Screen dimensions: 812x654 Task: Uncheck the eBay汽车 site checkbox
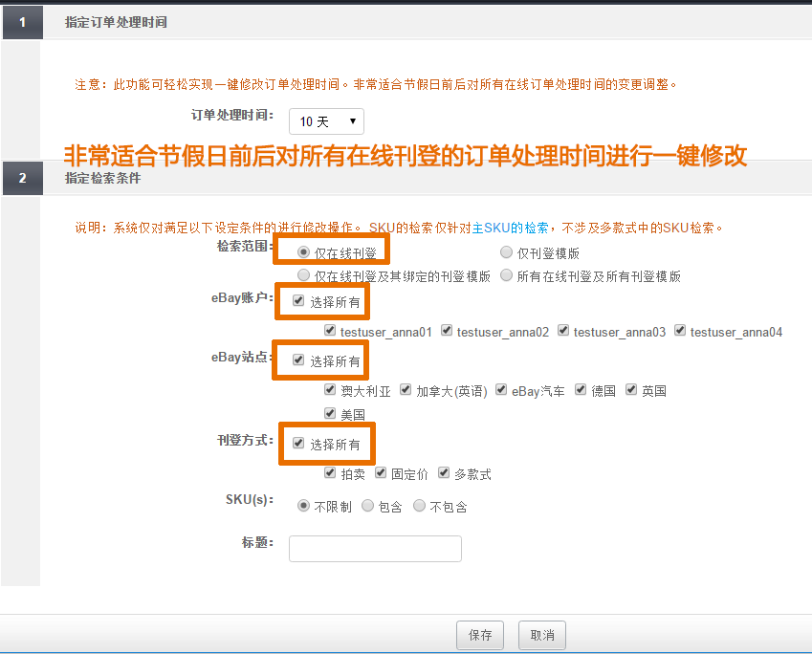point(501,389)
